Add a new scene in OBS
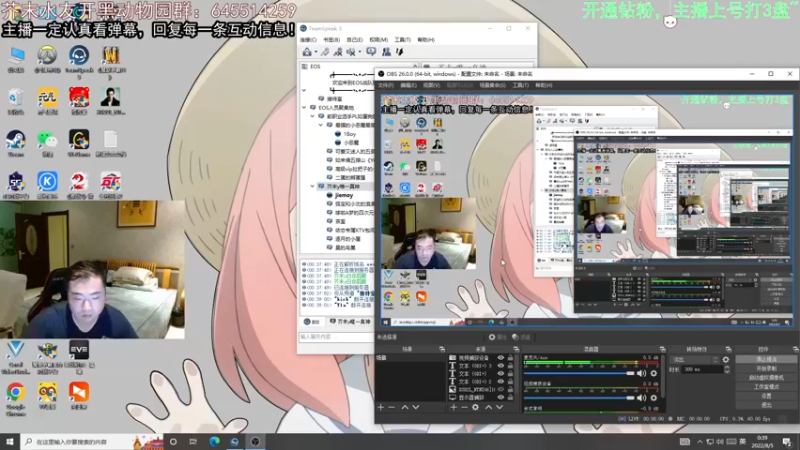This screenshot has width=800, height=450. 381,407
